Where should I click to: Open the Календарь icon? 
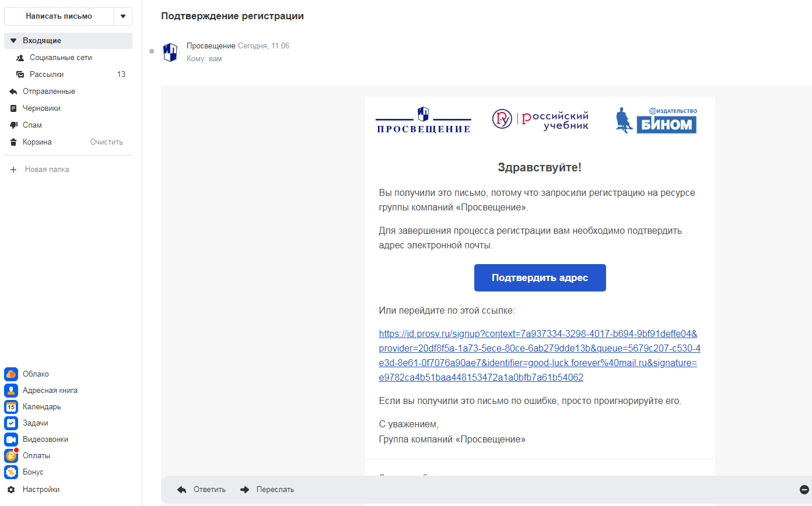(x=11, y=407)
